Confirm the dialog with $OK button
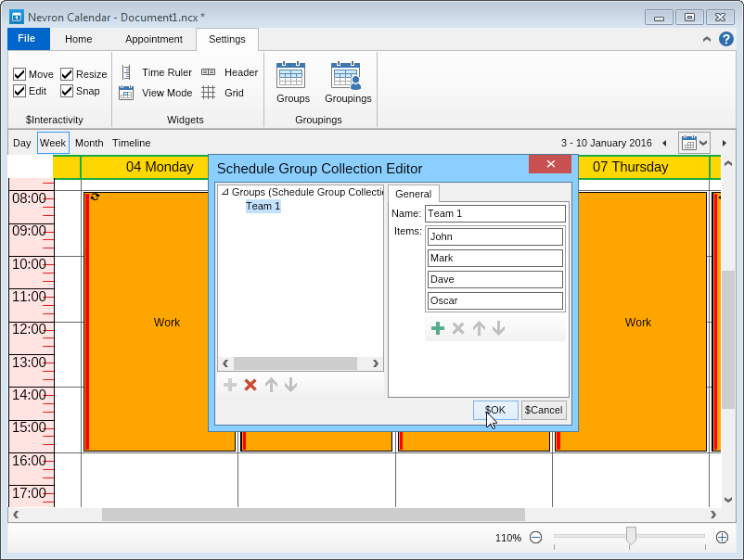 pos(495,410)
